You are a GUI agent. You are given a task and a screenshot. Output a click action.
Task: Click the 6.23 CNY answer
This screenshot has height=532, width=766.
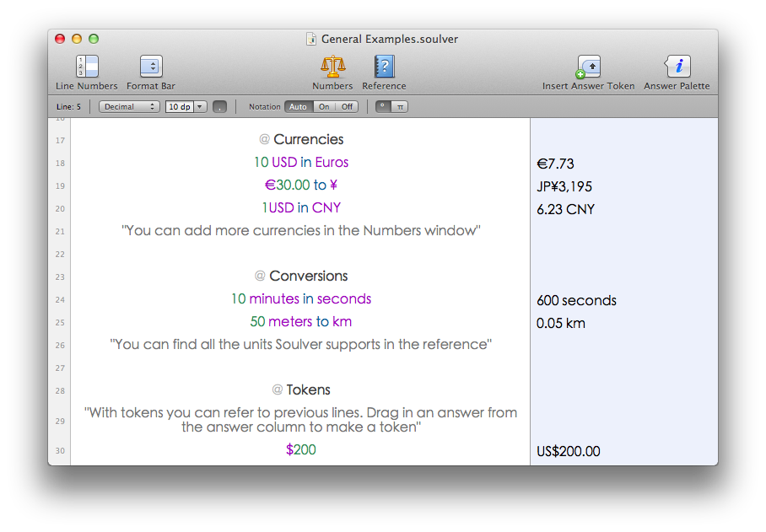coord(566,209)
